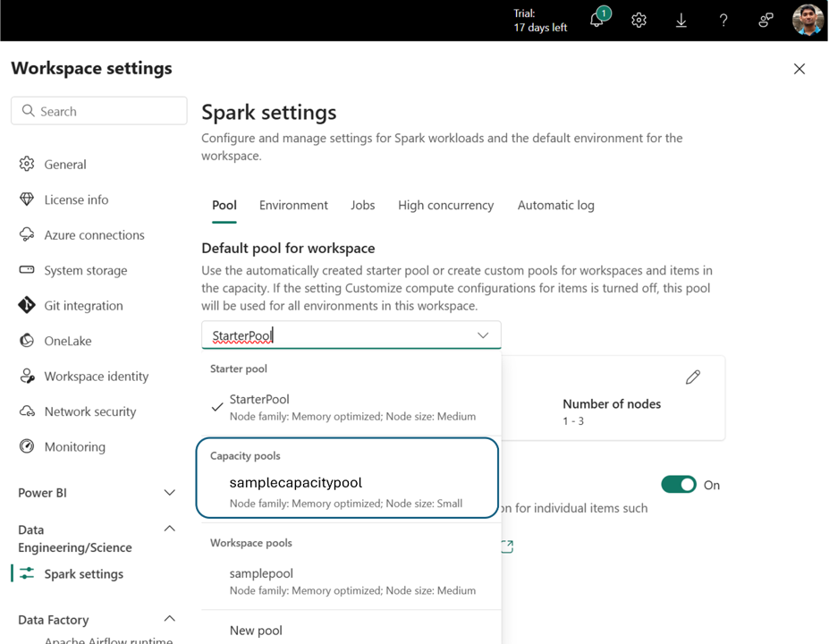
Task: Click the user profile avatar
Action: 808,20
